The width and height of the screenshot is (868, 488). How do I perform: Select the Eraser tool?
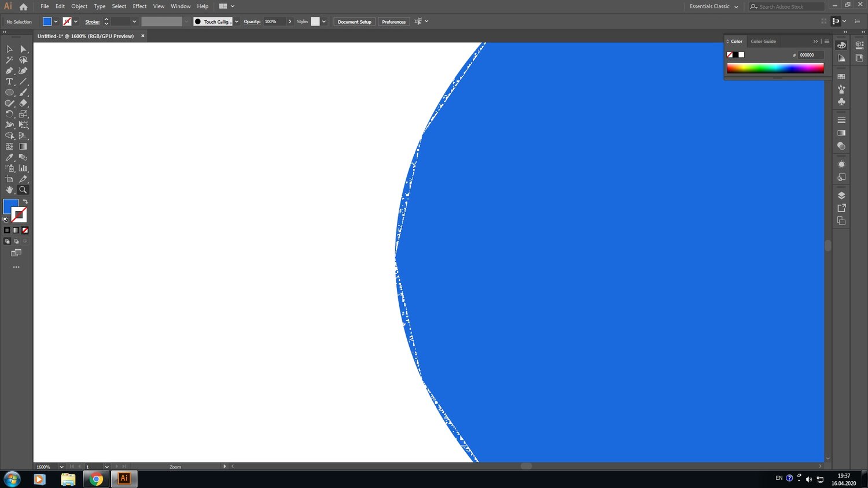coord(23,103)
